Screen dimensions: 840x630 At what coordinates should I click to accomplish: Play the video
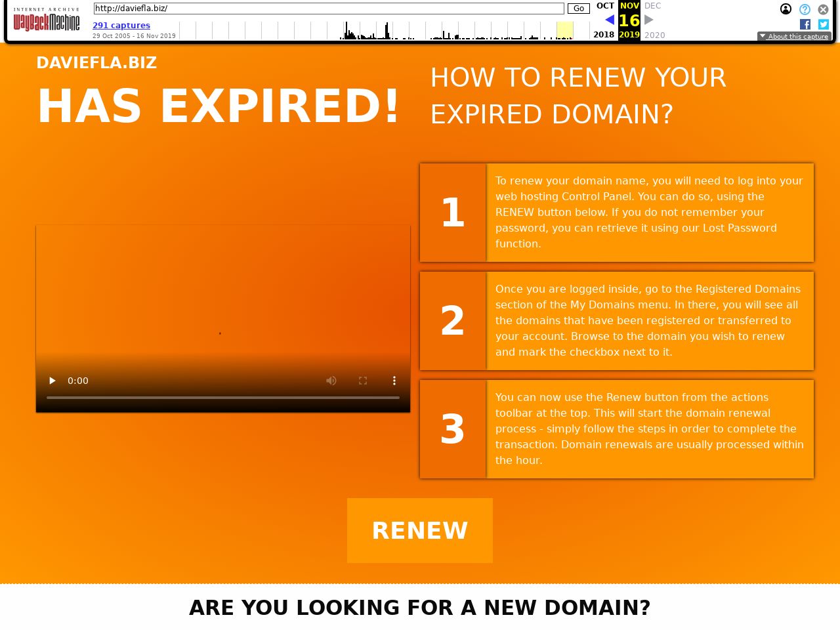(x=52, y=381)
